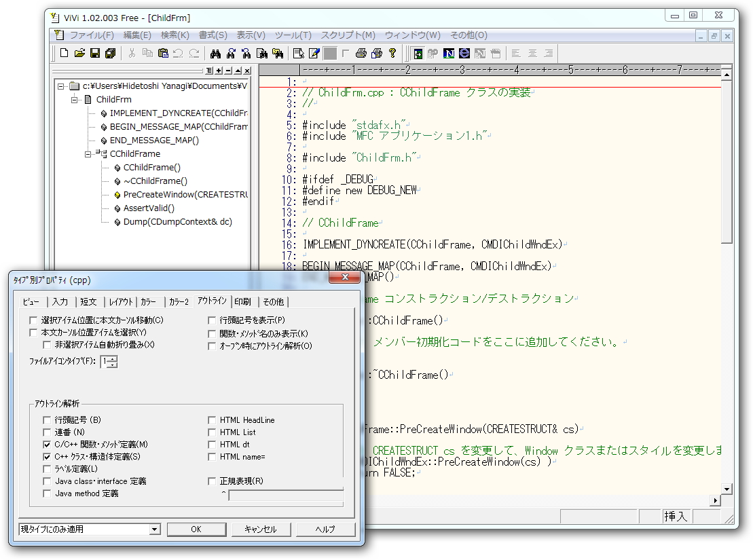Click the Save All multiple-disks icon
753x560 pixels.
[111, 54]
